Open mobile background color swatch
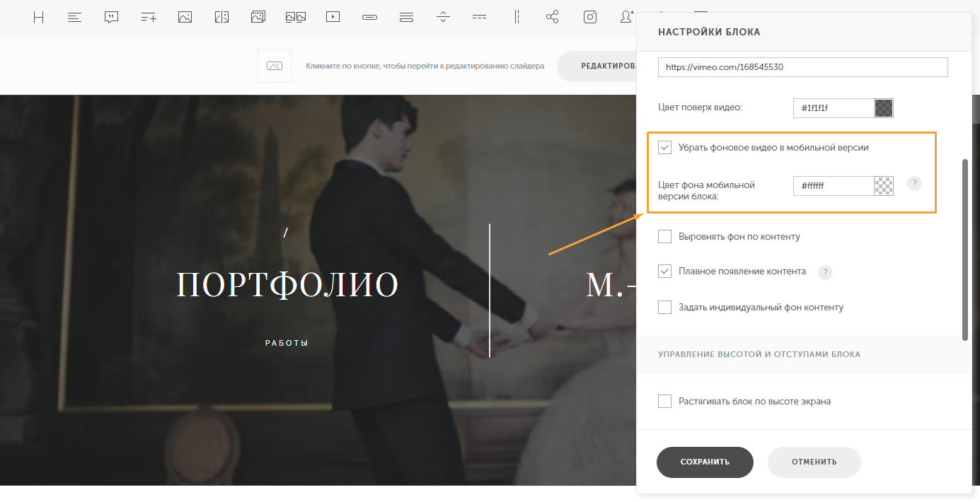 (x=884, y=186)
